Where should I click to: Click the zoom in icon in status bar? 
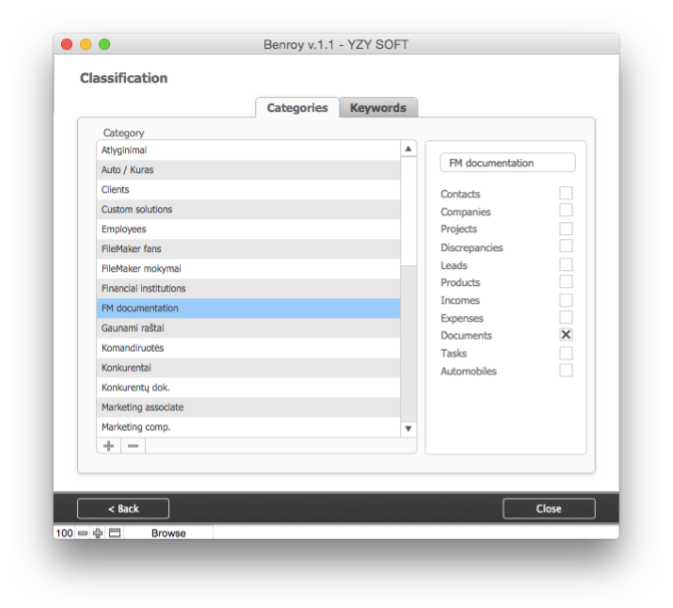(x=98, y=533)
